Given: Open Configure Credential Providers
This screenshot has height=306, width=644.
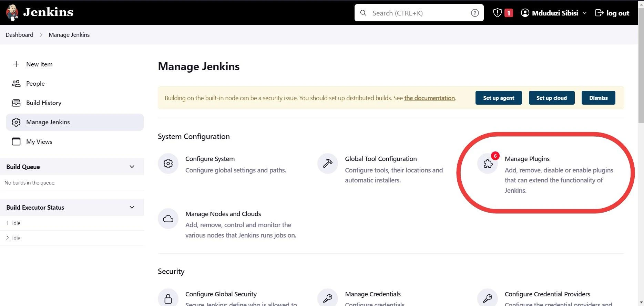Looking at the screenshot, I should coord(548,294).
